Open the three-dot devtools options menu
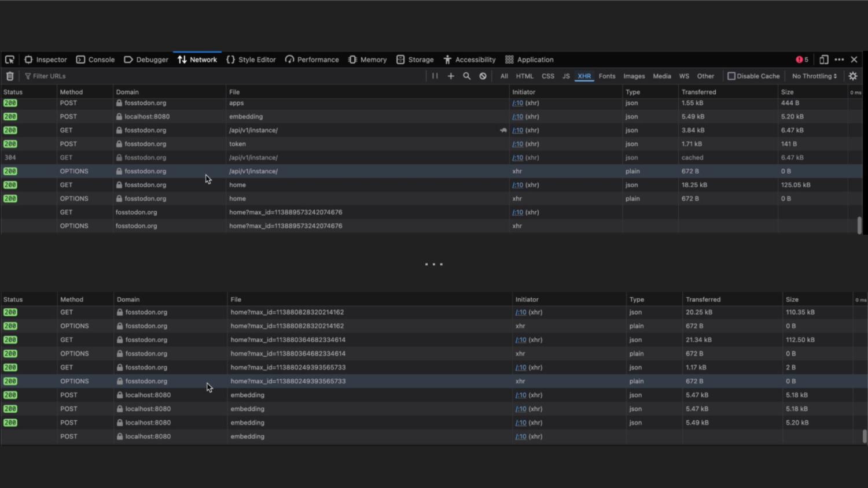This screenshot has height=488, width=868. (x=839, y=60)
